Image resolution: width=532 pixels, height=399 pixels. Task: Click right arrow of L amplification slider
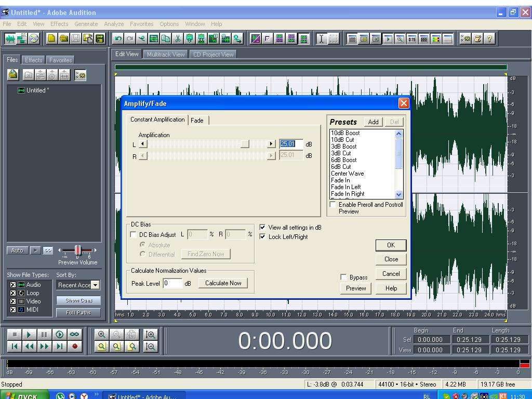pos(271,144)
